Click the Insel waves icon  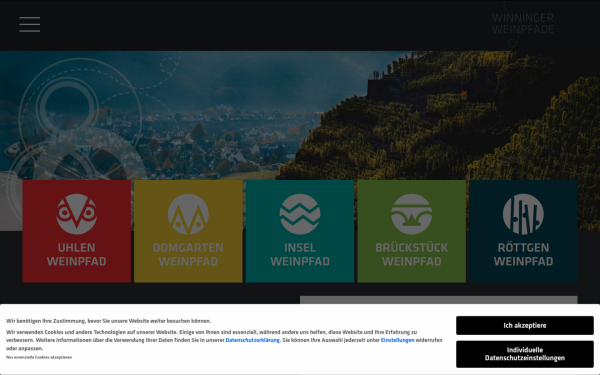point(300,214)
